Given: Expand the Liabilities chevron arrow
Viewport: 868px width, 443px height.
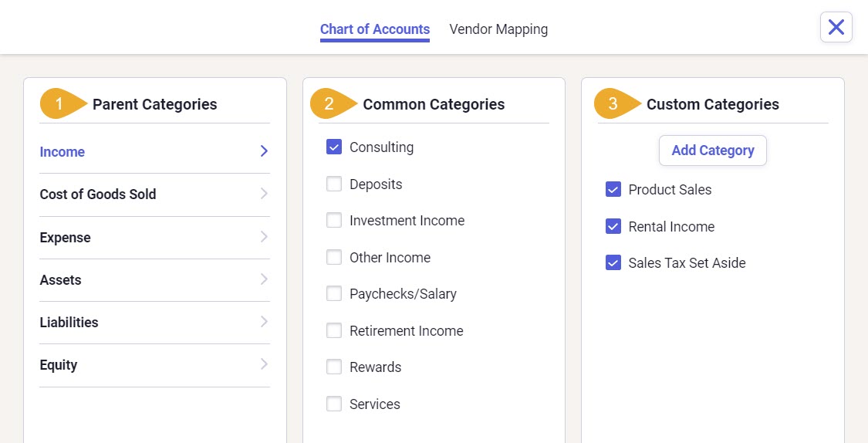Looking at the screenshot, I should [264, 322].
